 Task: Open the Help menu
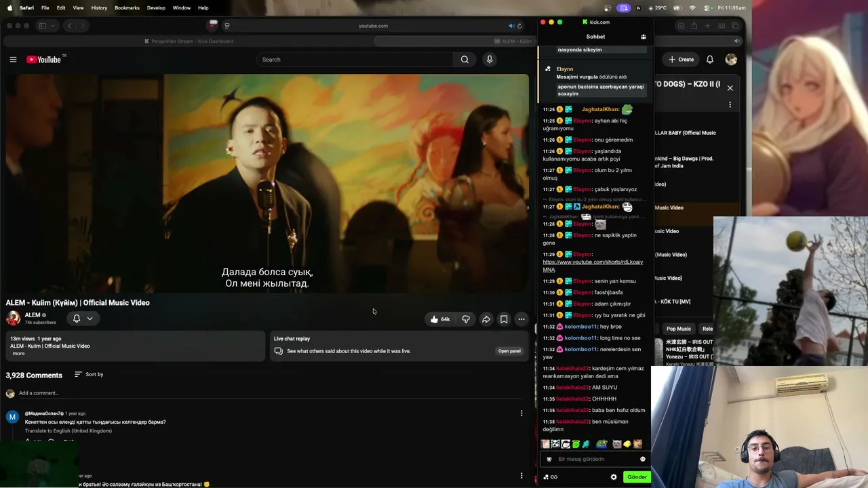coord(203,7)
